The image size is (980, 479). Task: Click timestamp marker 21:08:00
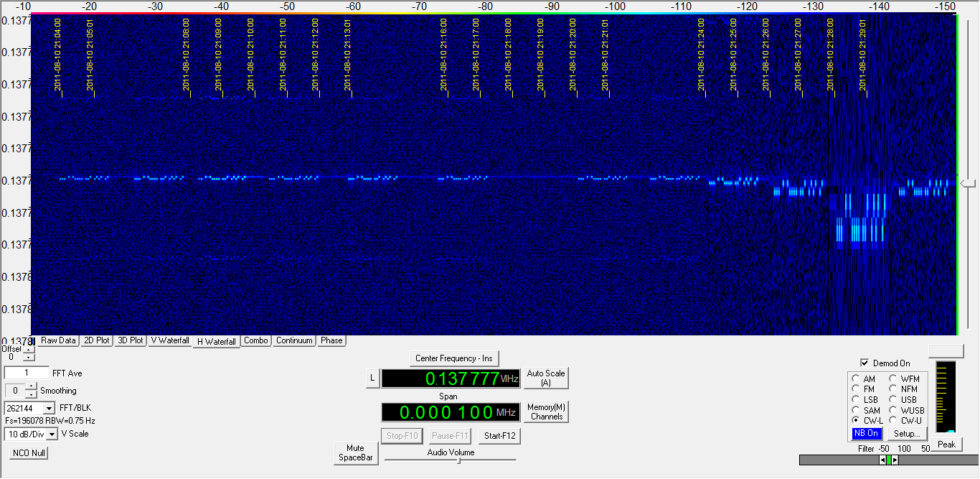[x=187, y=55]
